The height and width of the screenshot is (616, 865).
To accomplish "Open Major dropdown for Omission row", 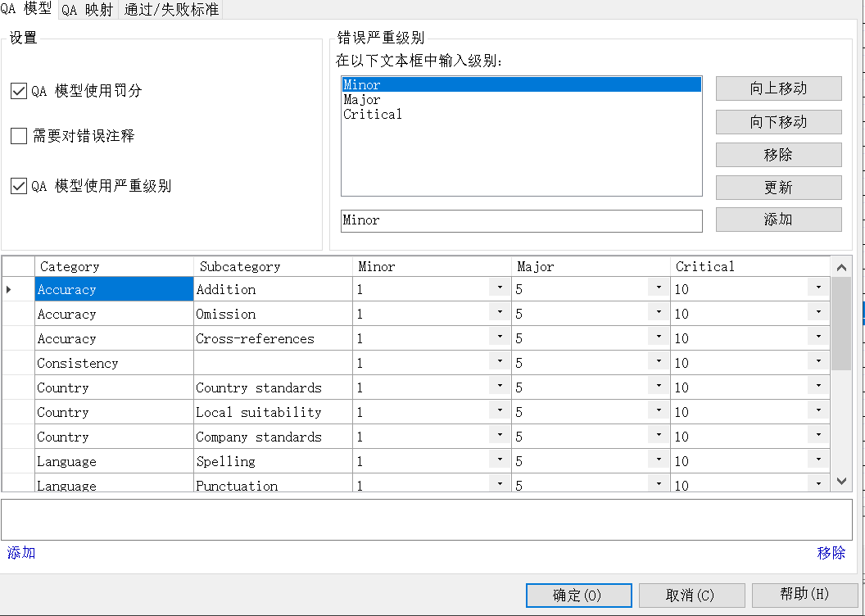I will click(659, 313).
